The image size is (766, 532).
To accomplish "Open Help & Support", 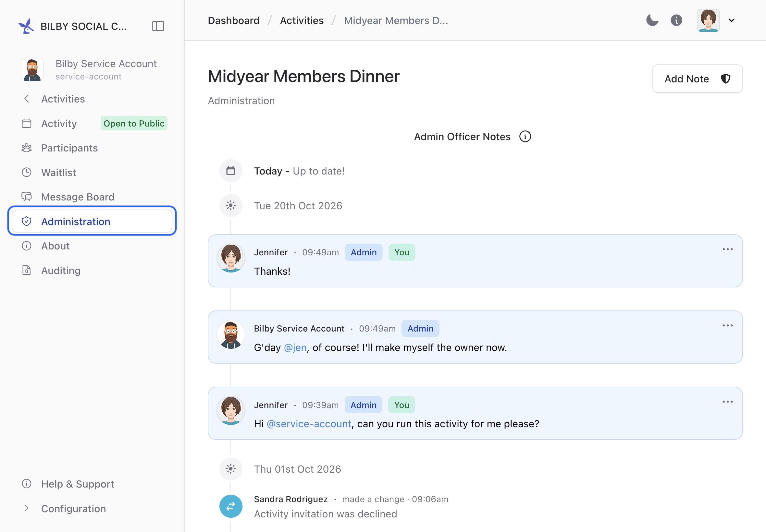I will pyautogui.click(x=68, y=484).
